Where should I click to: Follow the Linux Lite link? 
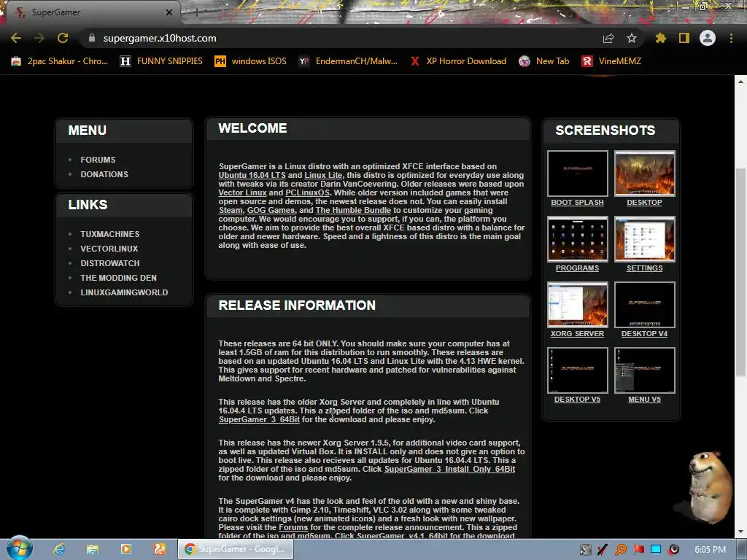323,175
